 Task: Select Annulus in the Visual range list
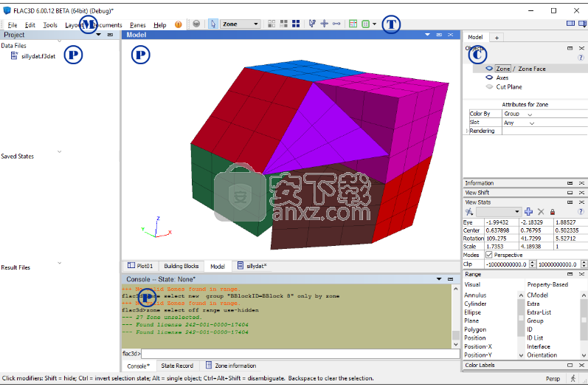[x=475, y=295]
